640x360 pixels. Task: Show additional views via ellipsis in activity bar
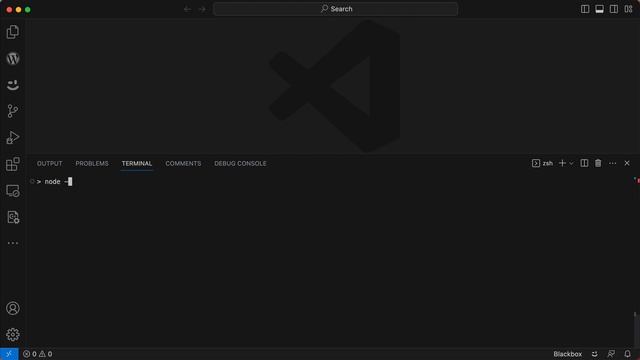13,243
